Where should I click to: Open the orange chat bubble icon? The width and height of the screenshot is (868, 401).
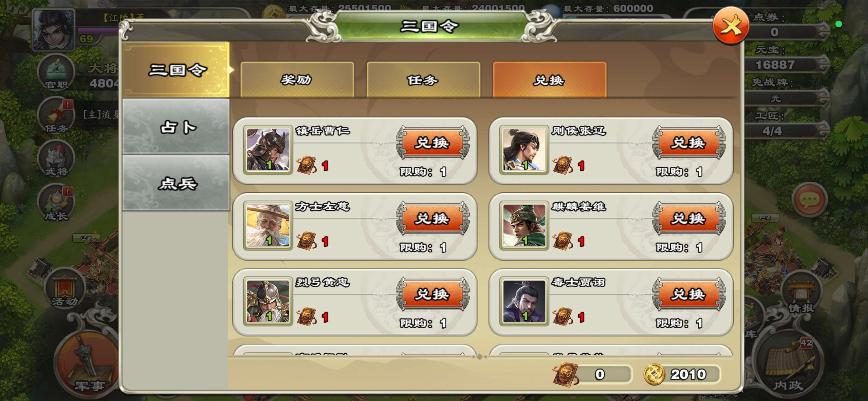point(809,200)
